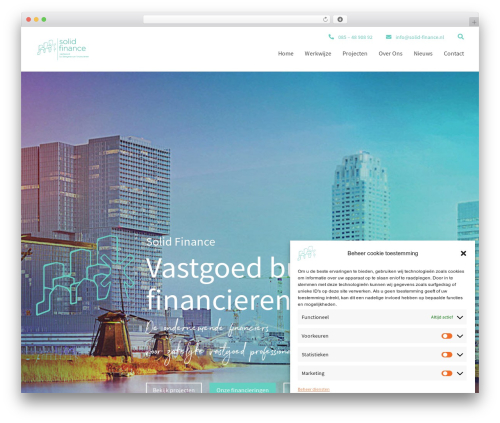This screenshot has width=500, height=423.
Task: Open the Werkwijze menu item
Action: 318,54
